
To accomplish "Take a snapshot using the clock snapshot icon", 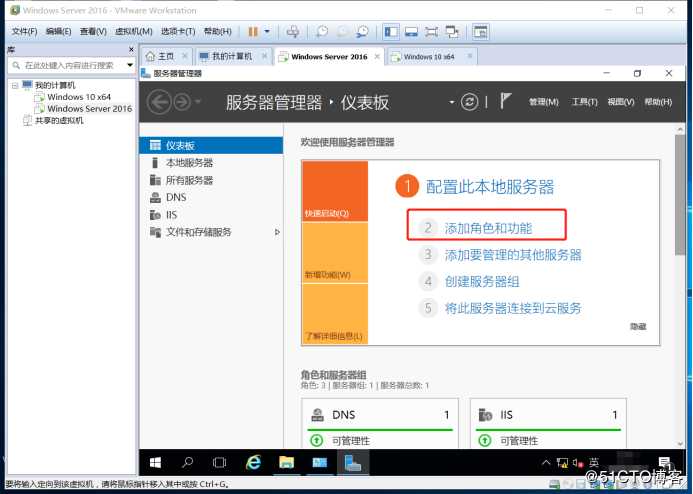I will (322, 32).
